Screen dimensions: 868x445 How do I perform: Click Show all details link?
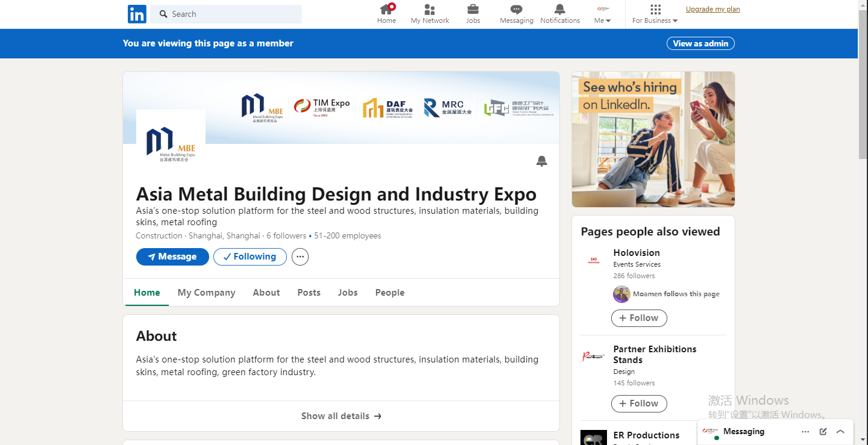tap(341, 416)
